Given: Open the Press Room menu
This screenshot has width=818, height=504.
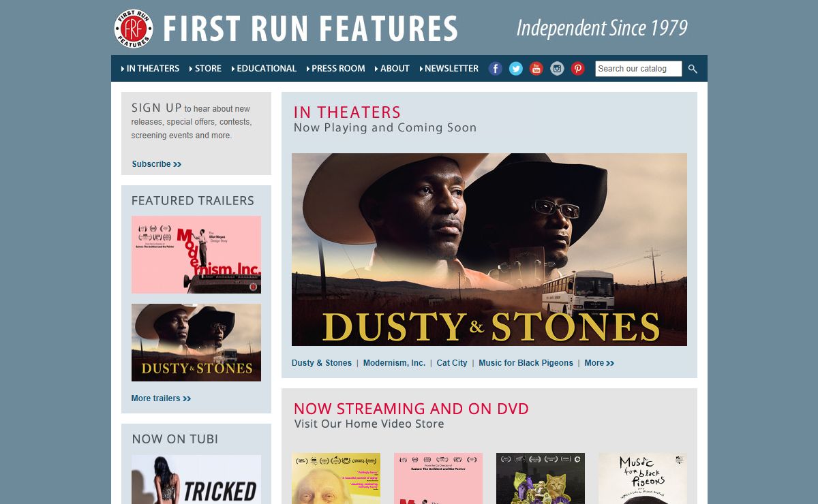Looking at the screenshot, I should click(x=335, y=68).
